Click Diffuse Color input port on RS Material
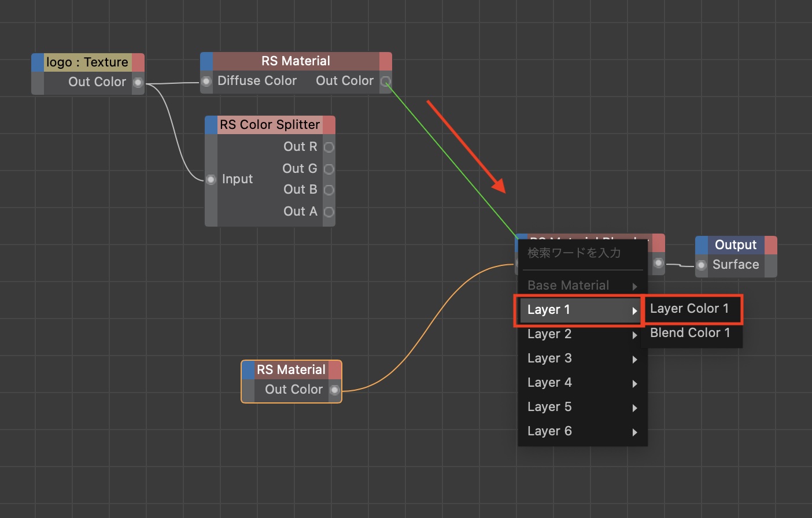 (206, 81)
